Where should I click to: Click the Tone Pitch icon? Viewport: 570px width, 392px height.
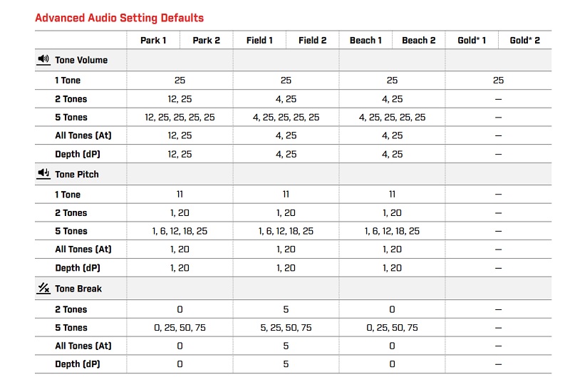pos(43,174)
